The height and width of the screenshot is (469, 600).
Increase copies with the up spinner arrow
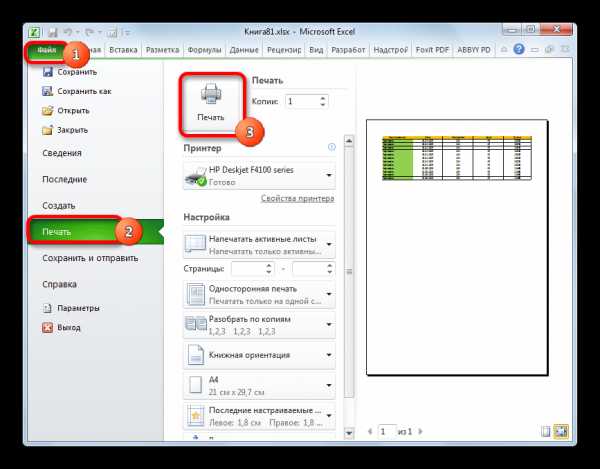click(323, 98)
